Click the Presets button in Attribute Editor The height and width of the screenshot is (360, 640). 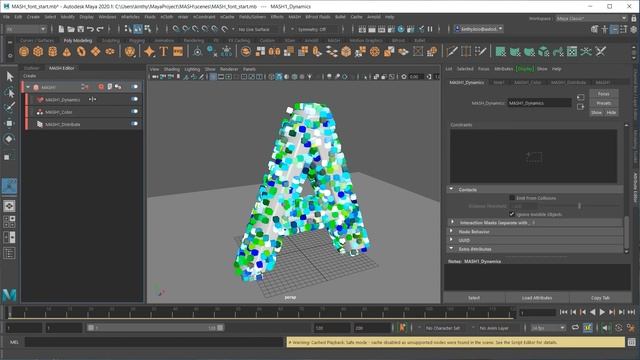coord(603,103)
